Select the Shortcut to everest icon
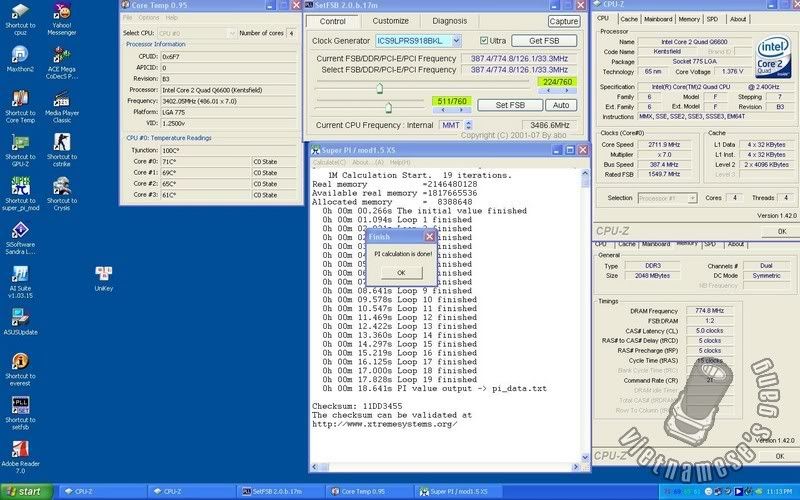This screenshot has width=800, height=500. (20, 370)
